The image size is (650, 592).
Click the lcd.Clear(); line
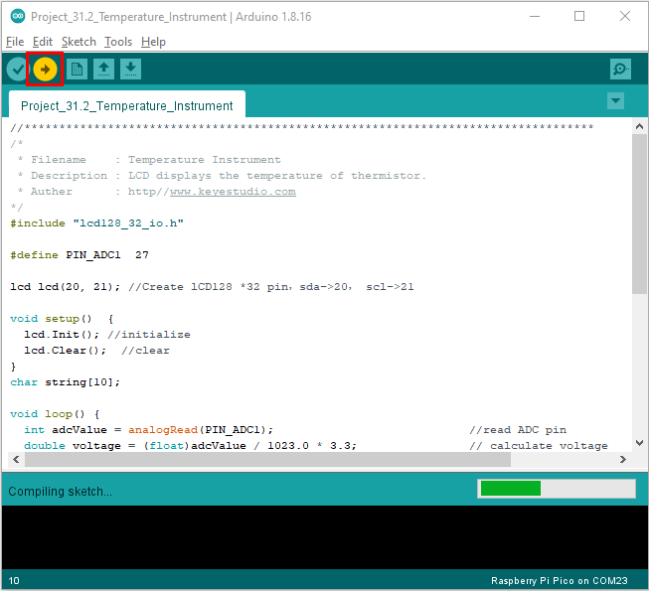(97, 351)
